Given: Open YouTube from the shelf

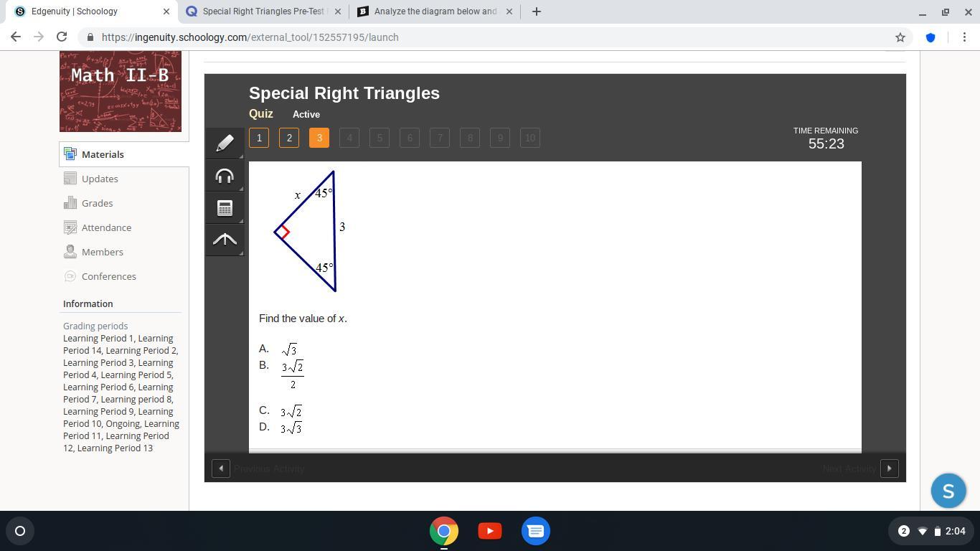Looking at the screenshot, I should (x=490, y=531).
